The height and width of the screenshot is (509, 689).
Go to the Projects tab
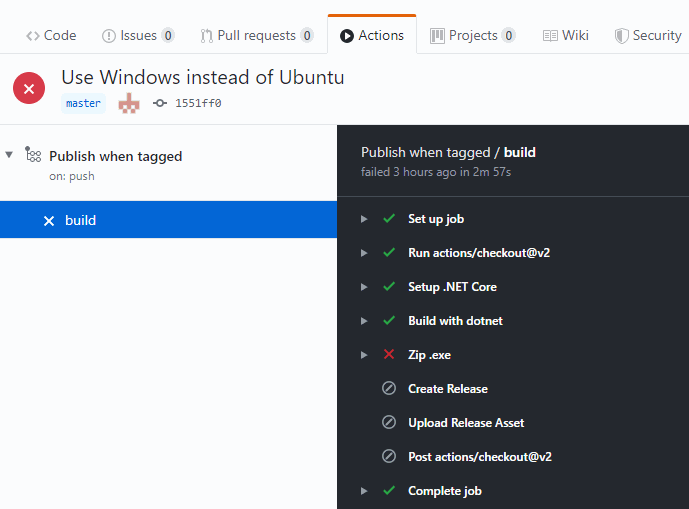[x=473, y=35]
